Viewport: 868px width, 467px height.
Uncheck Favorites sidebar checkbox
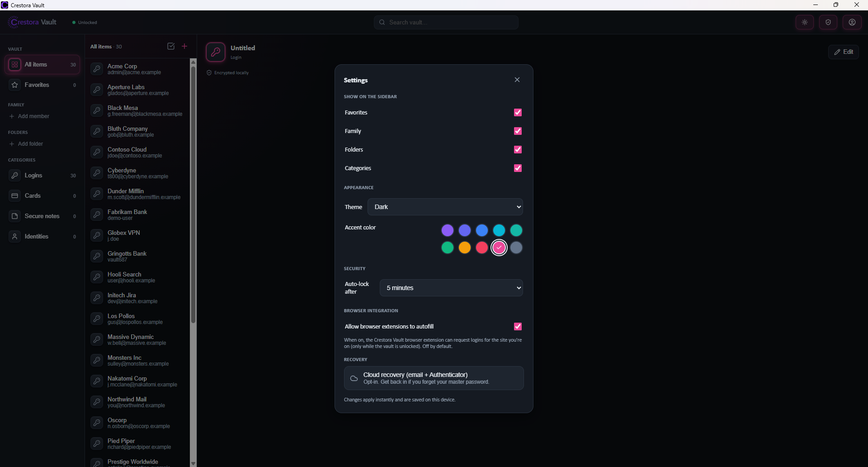[x=518, y=112]
